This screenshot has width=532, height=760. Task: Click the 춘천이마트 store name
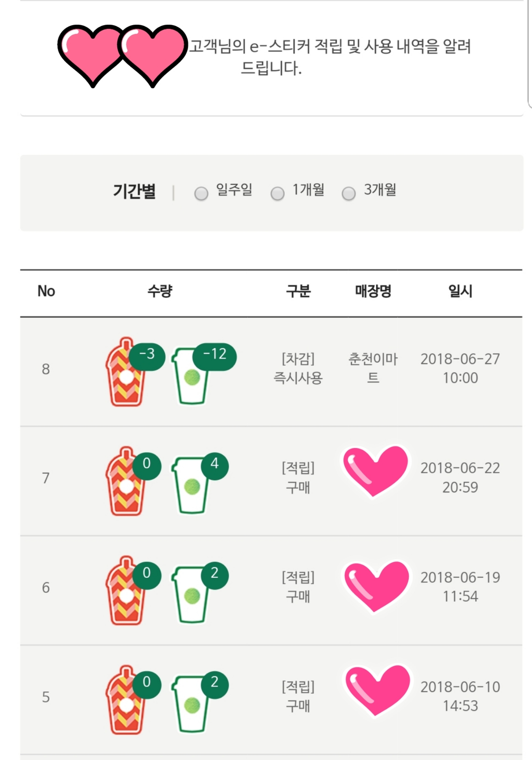(x=373, y=368)
